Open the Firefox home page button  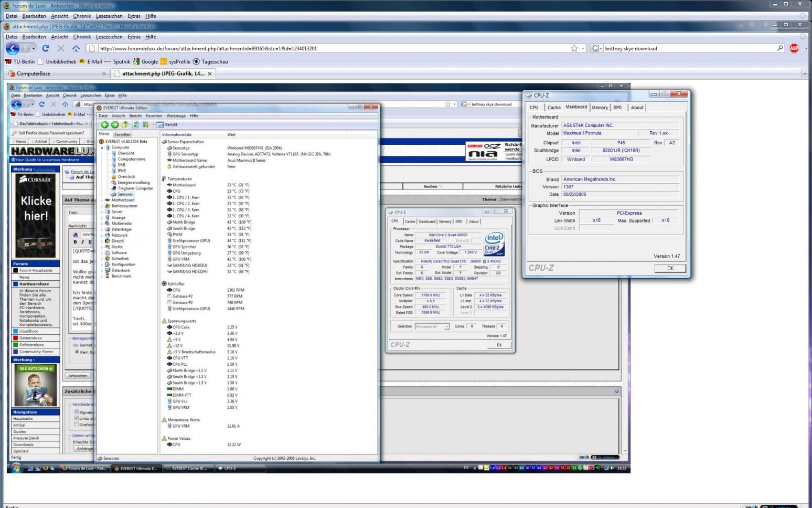(x=76, y=48)
